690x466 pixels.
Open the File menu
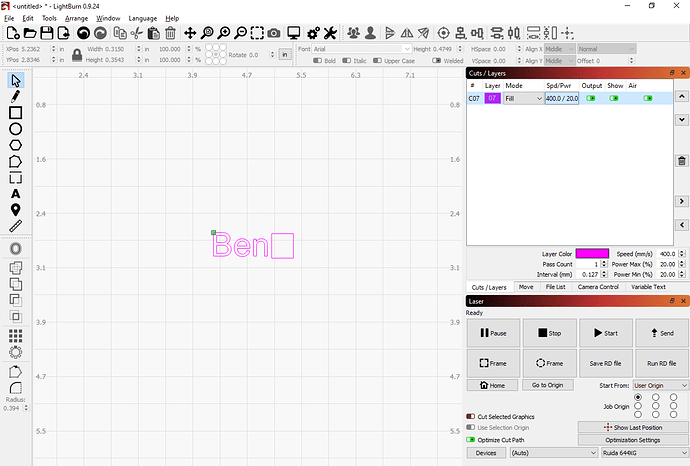[9, 18]
